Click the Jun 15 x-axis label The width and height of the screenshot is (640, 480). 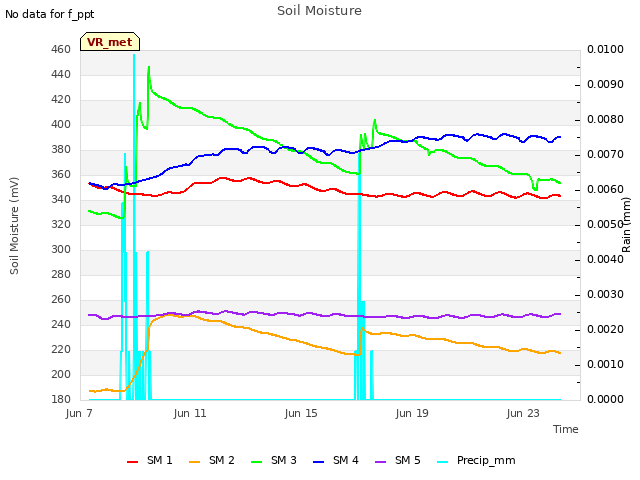[301, 413]
